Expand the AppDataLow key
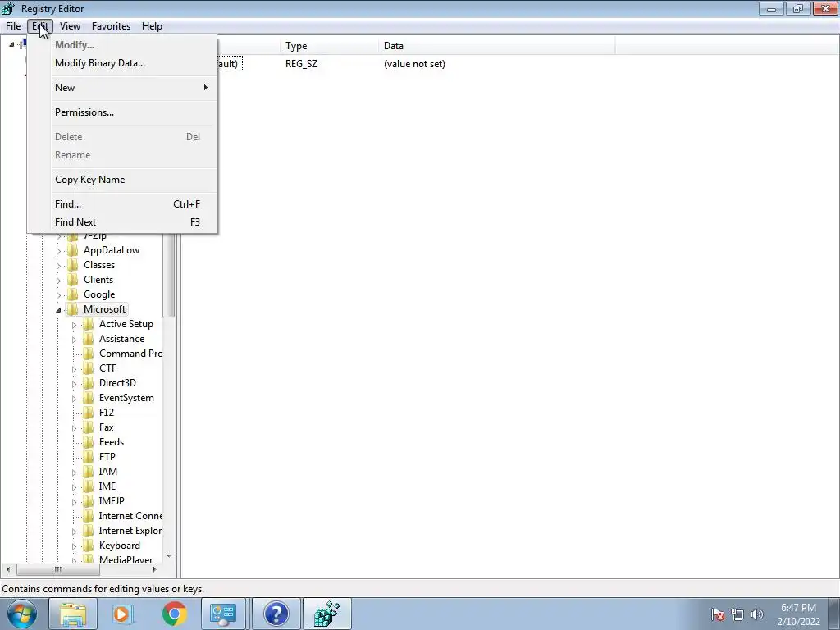This screenshot has height=630, width=840. 58,251
